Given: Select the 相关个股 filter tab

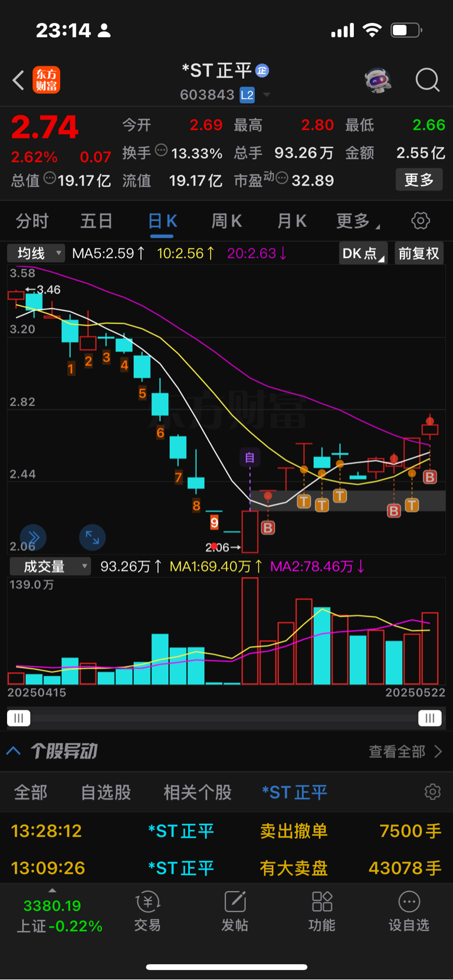Looking at the screenshot, I should coord(198,792).
